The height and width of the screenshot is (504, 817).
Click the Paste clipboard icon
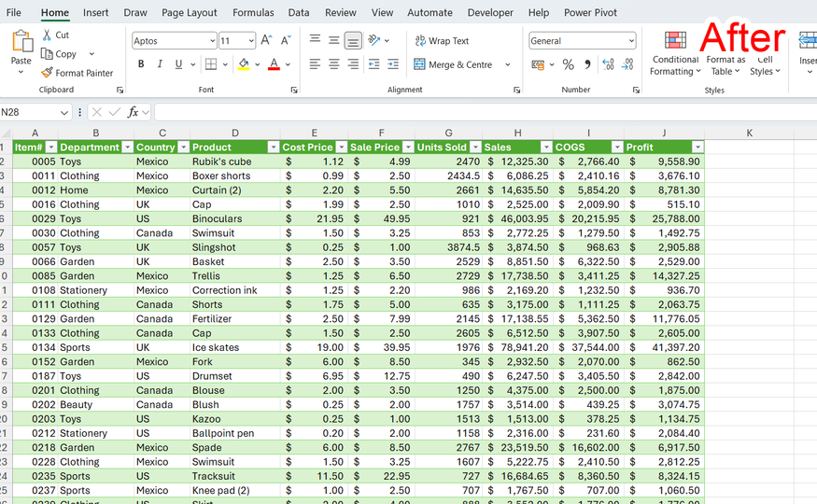(21, 42)
